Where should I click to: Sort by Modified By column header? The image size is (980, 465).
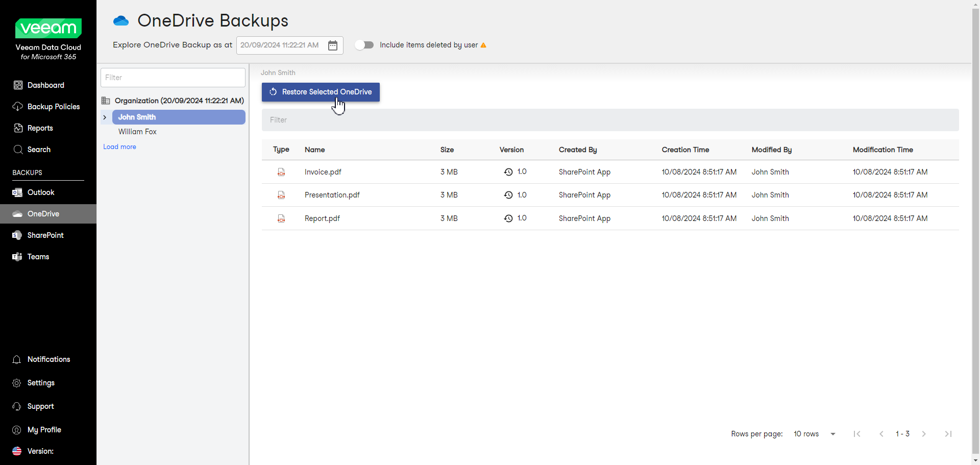tap(772, 150)
